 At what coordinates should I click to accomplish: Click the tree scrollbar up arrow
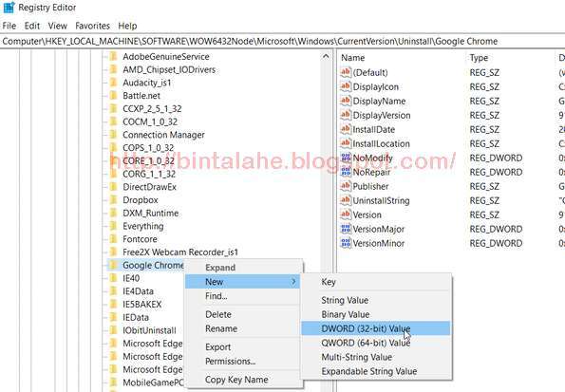[x=326, y=57]
